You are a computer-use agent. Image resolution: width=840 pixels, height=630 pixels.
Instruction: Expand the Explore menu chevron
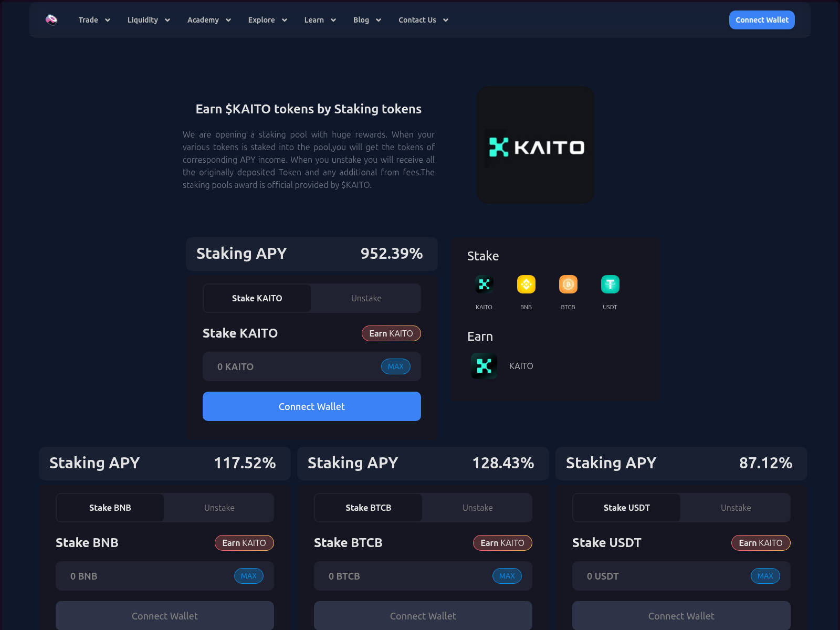pos(285,20)
